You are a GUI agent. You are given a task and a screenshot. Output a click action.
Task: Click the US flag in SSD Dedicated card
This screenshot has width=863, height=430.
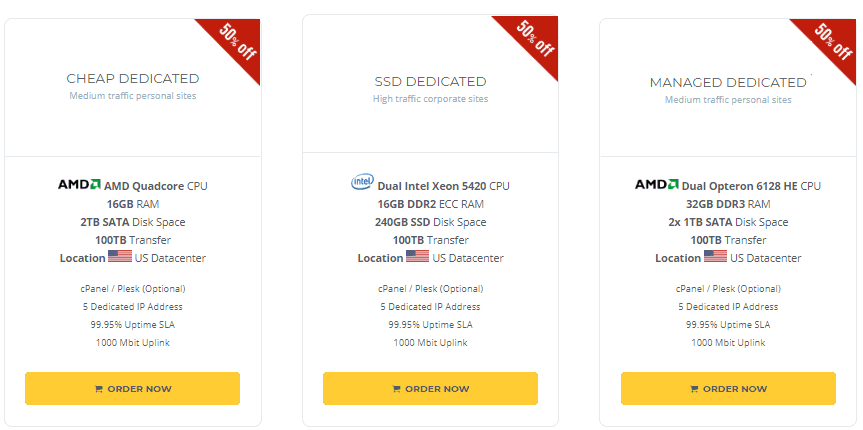pyautogui.click(x=418, y=257)
